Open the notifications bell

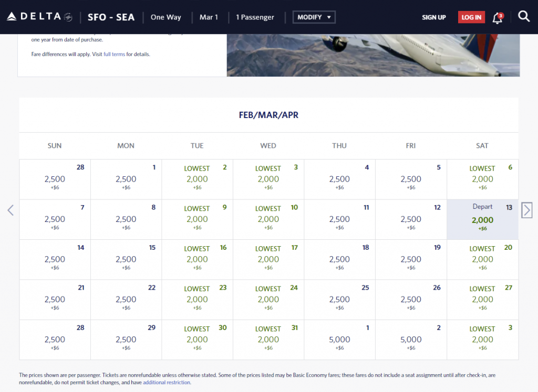click(x=496, y=18)
